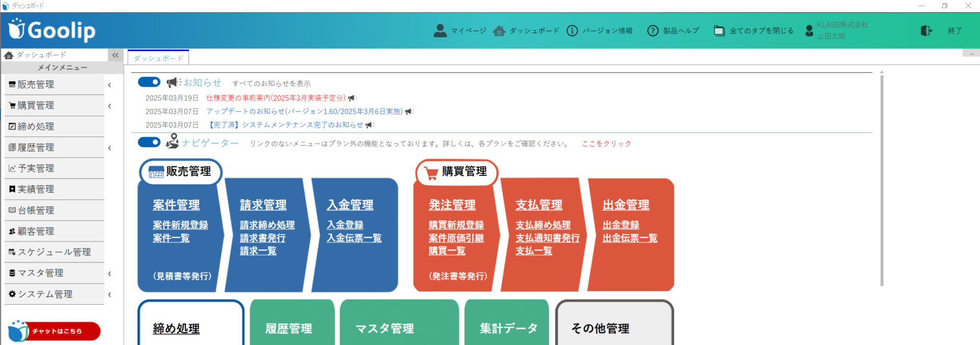Toggle the お知らせ section switch
The image size is (980, 345).
[x=149, y=82]
